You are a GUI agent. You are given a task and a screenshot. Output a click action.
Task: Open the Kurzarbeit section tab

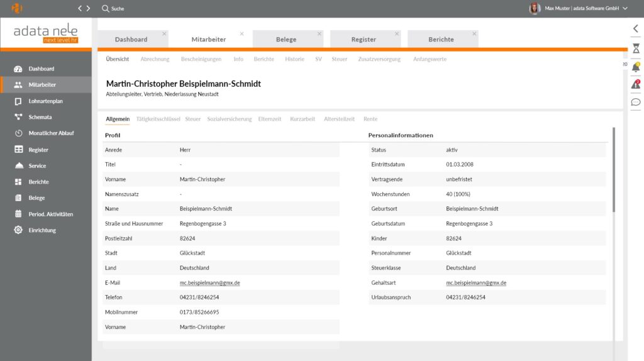303,119
